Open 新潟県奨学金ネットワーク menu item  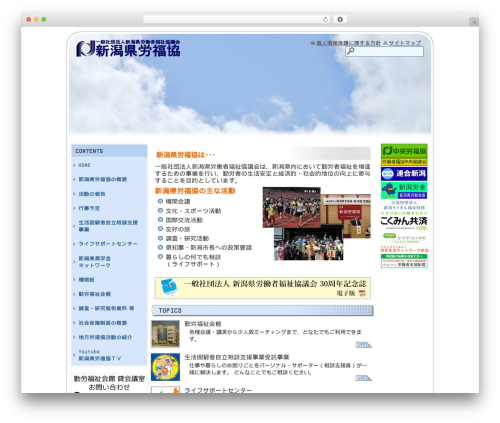pos(94,262)
